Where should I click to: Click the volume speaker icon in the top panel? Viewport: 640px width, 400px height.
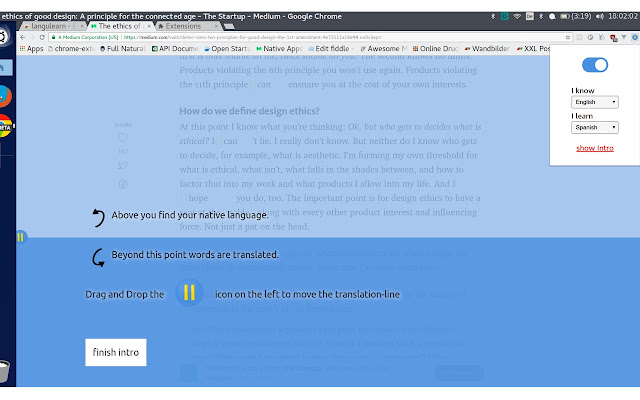600,16
